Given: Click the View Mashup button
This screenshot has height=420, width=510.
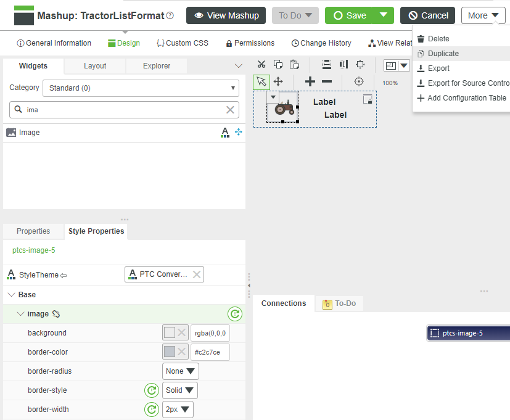Looking at the screenshot, I should tap(226, 15).
